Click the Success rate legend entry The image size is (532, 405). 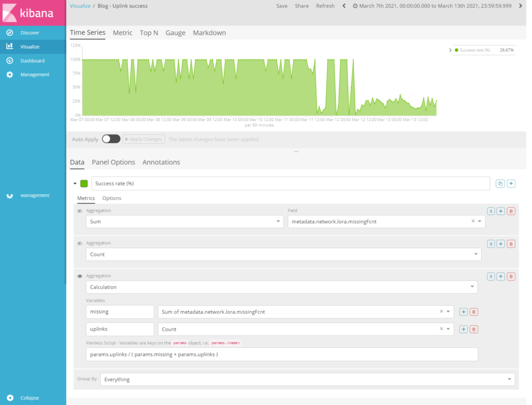(x=475, y=50)
